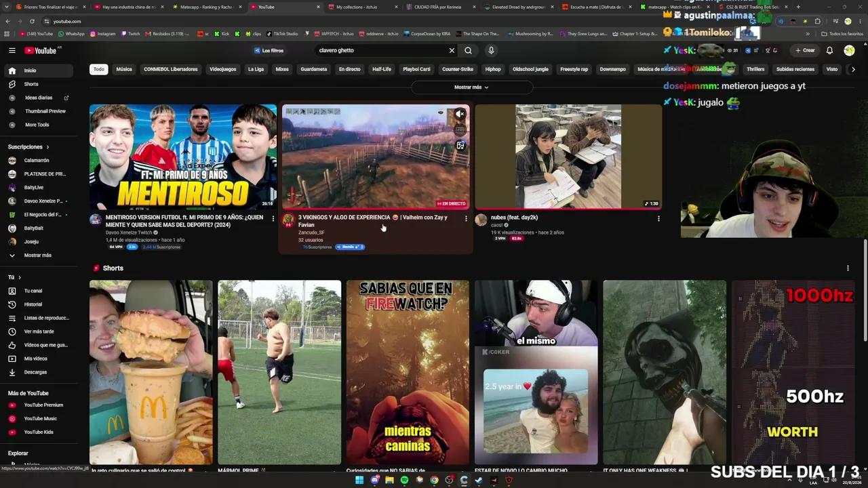Screen dimensions: 868x488
Task: Unmute the Valheim live preview
Action: pos(460,114)
